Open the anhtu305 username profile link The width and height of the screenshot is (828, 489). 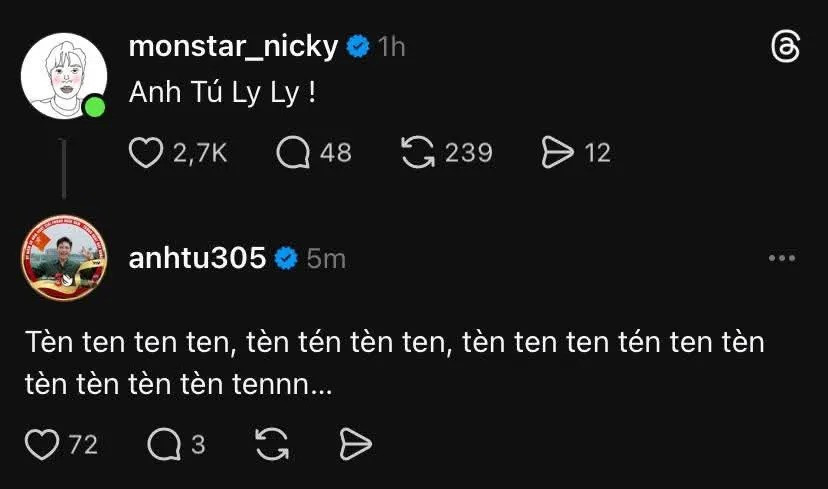click(198, 258)
